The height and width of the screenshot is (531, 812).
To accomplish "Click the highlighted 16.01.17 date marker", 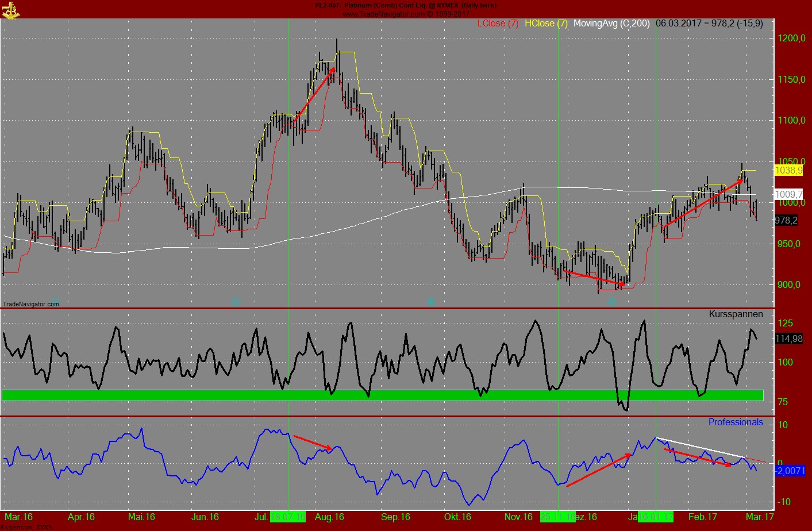I will pyautogui.click(x=655, y=517).
